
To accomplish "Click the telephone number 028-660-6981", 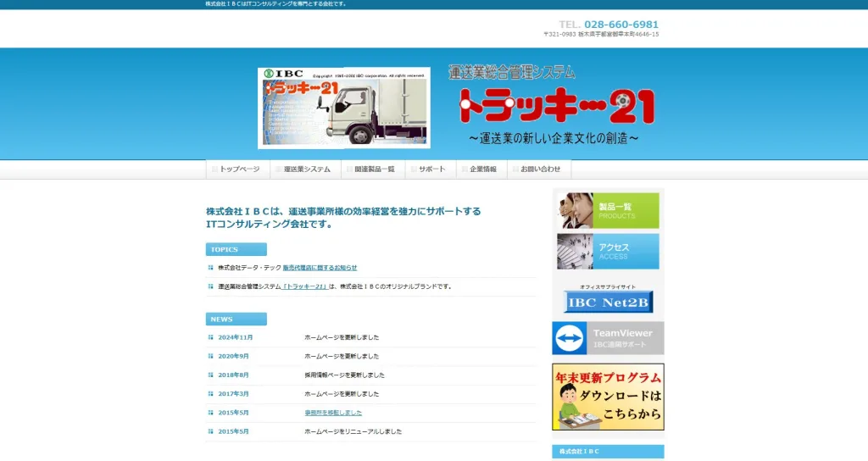I will (620, 25).
